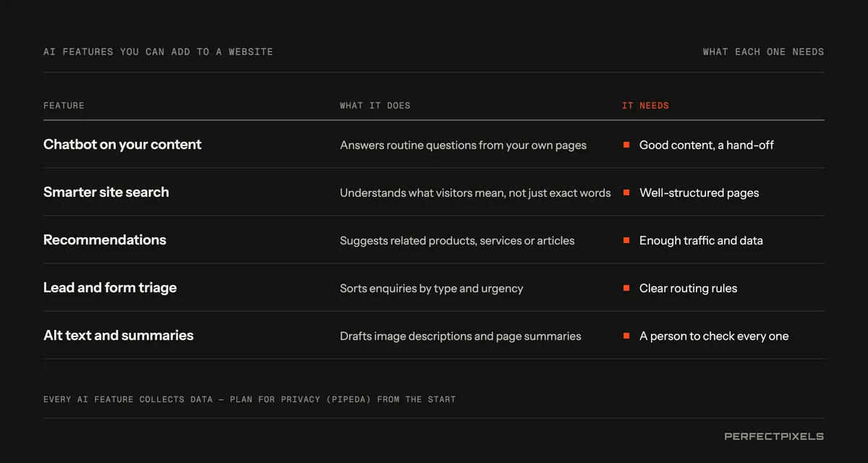Select the 'Smarter site search' feature name
Image resolution: width=868 pixels, height=463 pixels.
click(106, 192)
